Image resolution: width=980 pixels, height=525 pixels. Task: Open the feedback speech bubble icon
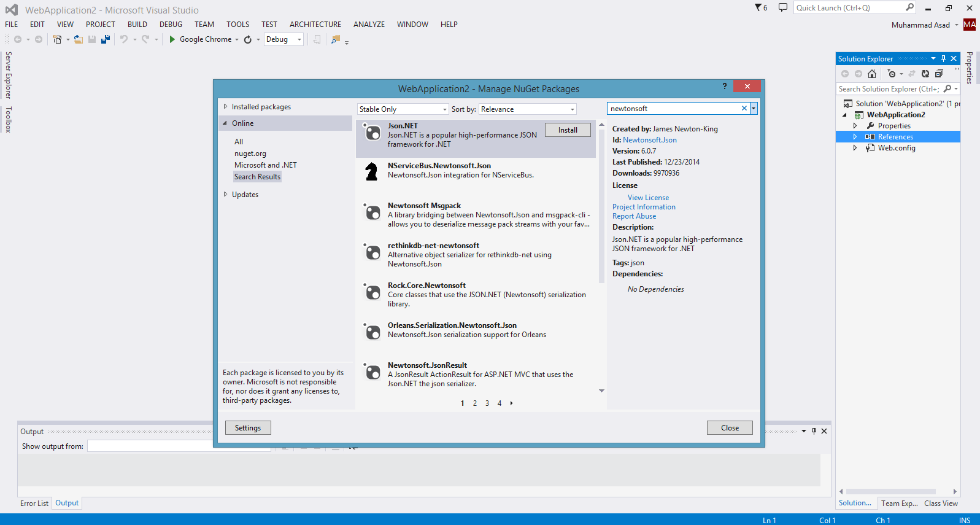click(782, 7)
